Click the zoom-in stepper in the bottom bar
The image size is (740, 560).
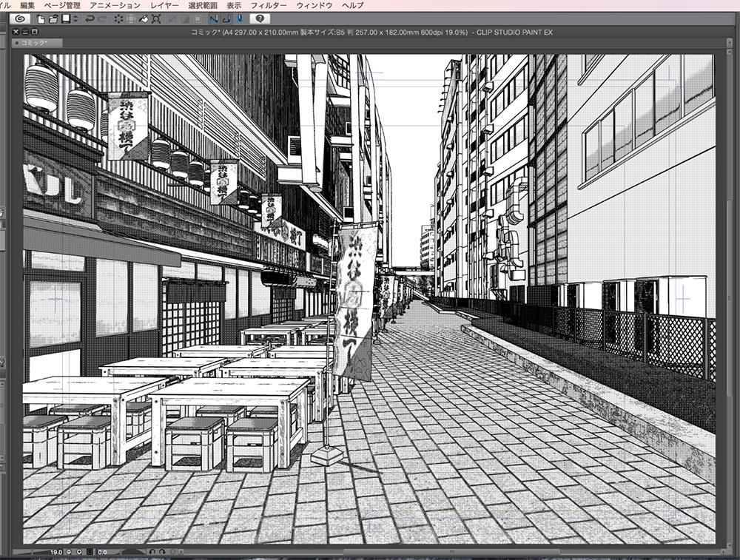coord(79,552)
